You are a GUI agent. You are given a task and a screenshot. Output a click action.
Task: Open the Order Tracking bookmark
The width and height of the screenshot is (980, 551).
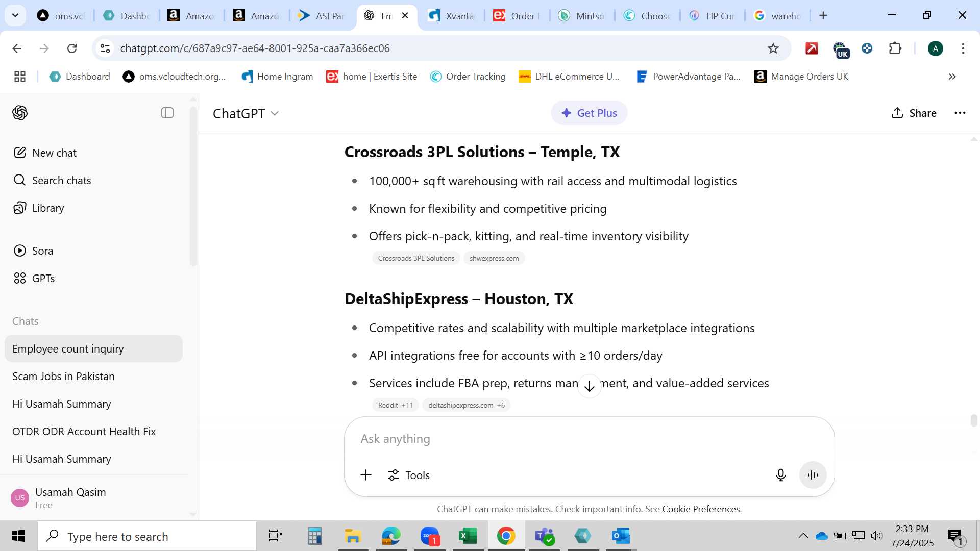pyautogui.click(x=468, y=77)
